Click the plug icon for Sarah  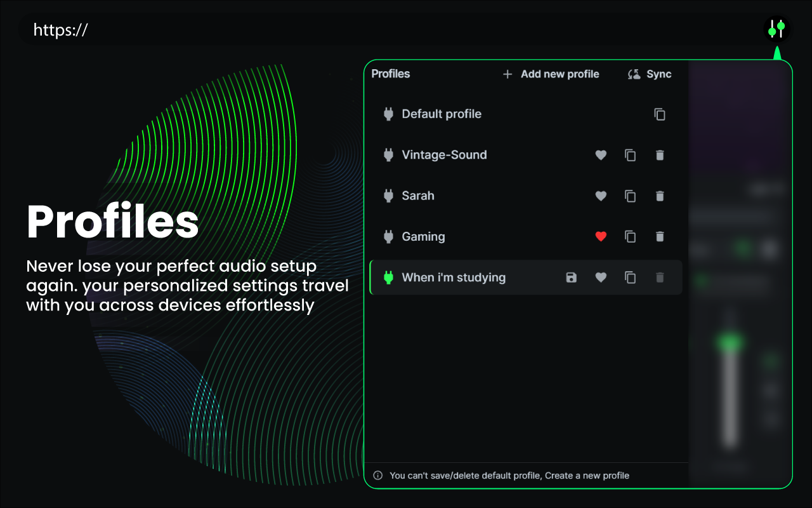(x=389, y=196)
